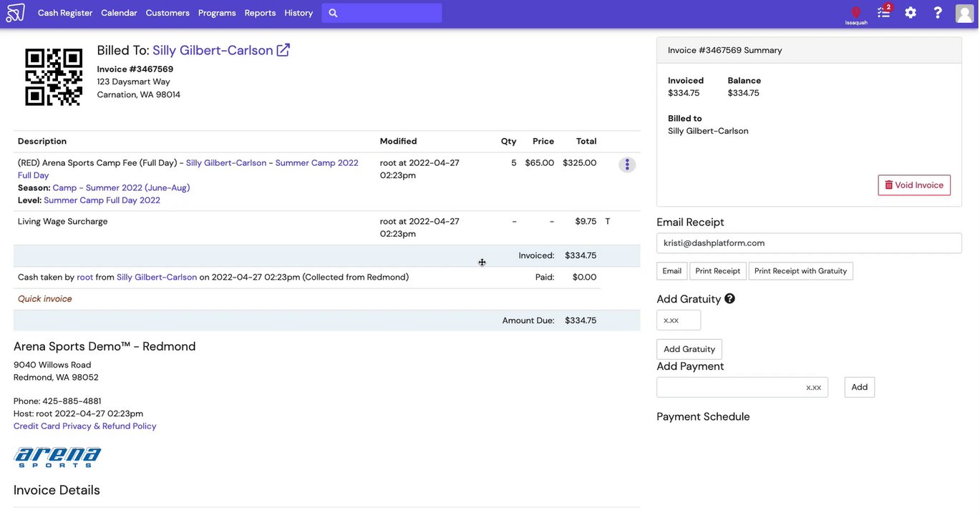
Task: Open the Cash Register menu
Action: tap(65, 13)
